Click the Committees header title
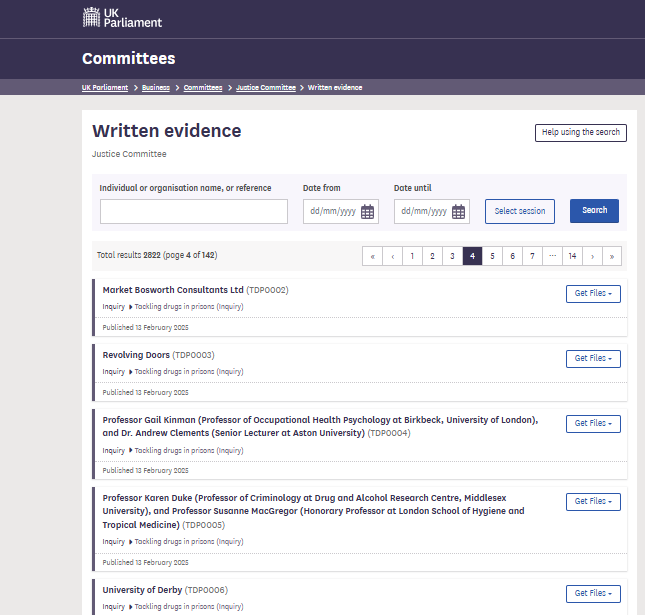The height and width of the screenshot is (615, 645). pyautogui.click(x=129, y=58)
